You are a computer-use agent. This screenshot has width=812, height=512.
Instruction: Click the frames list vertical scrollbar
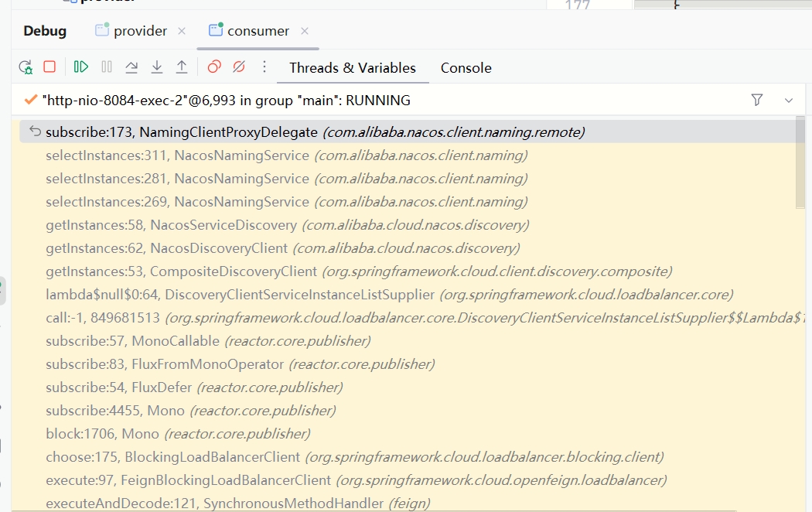tap(800, 162)
